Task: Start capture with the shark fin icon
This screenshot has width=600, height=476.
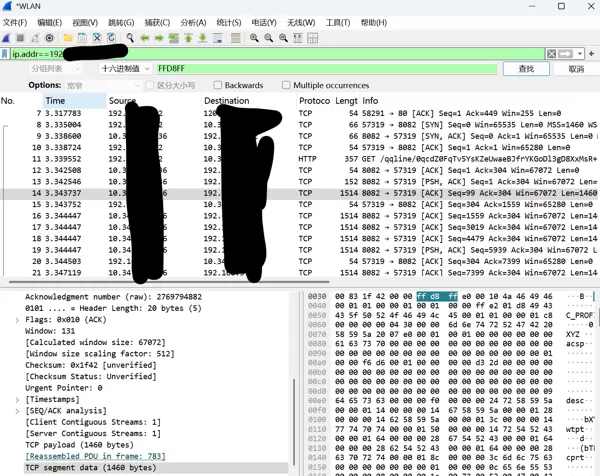Action: (x=7, y=37)
